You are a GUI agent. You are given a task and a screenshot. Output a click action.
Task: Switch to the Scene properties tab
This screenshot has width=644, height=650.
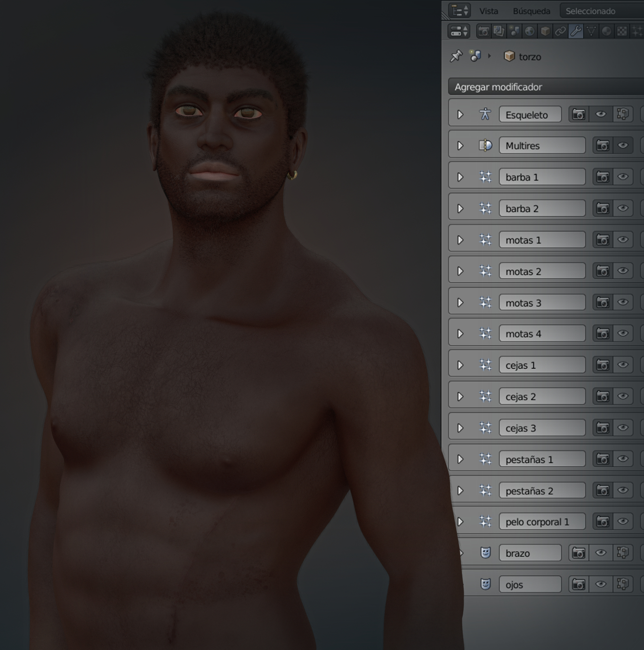[514, 32]
